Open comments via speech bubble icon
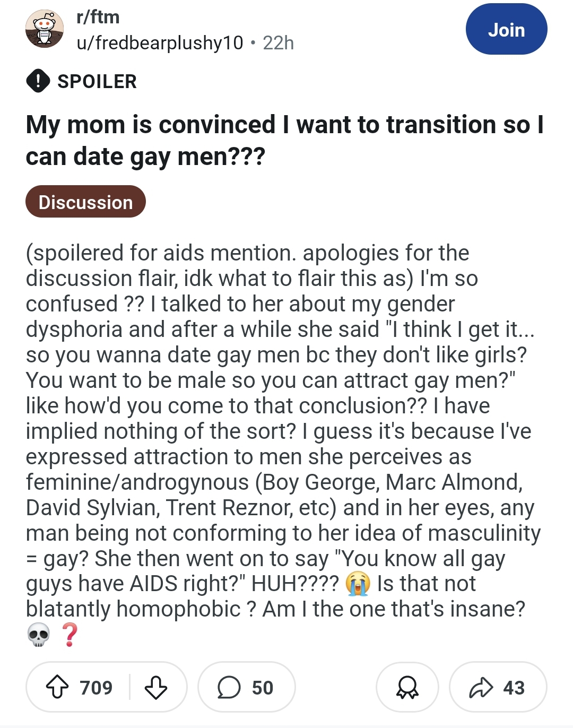The height and width of the screenshot is (728, 573). (x=229, y=688)
